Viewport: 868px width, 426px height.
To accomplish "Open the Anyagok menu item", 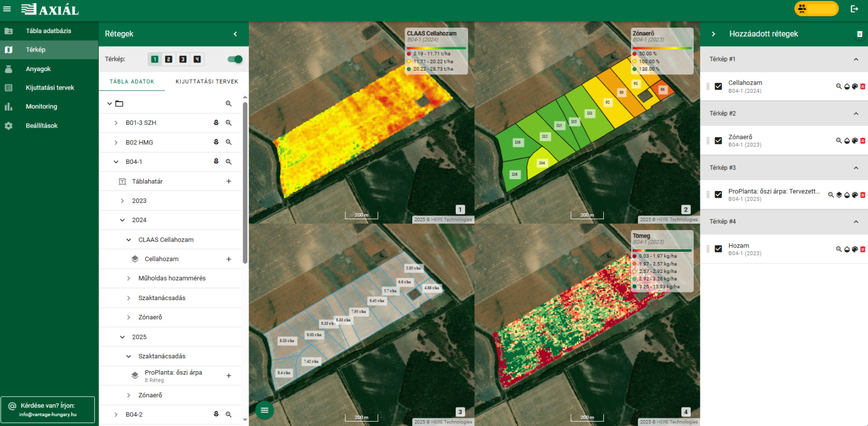I will point(49,69).
